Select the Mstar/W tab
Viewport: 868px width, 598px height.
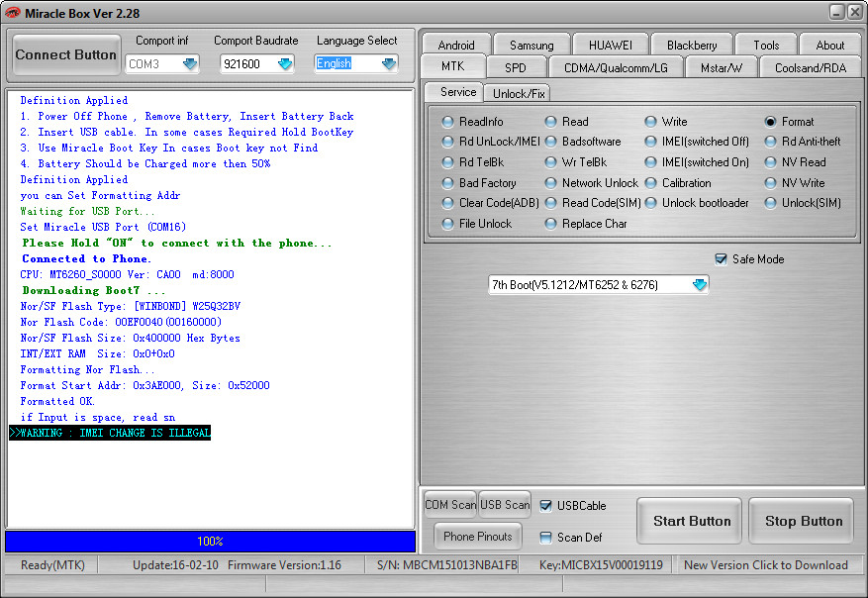tap(722, 67)
